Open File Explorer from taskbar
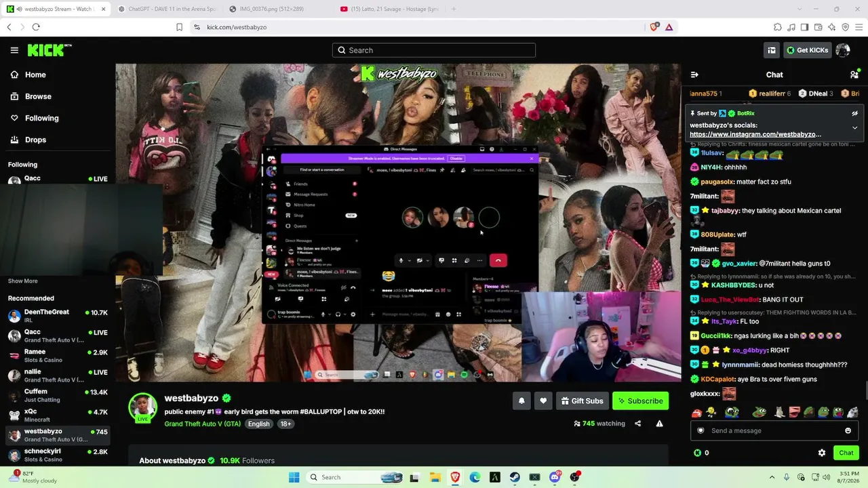The image size is (868, 488). point(435,477)
